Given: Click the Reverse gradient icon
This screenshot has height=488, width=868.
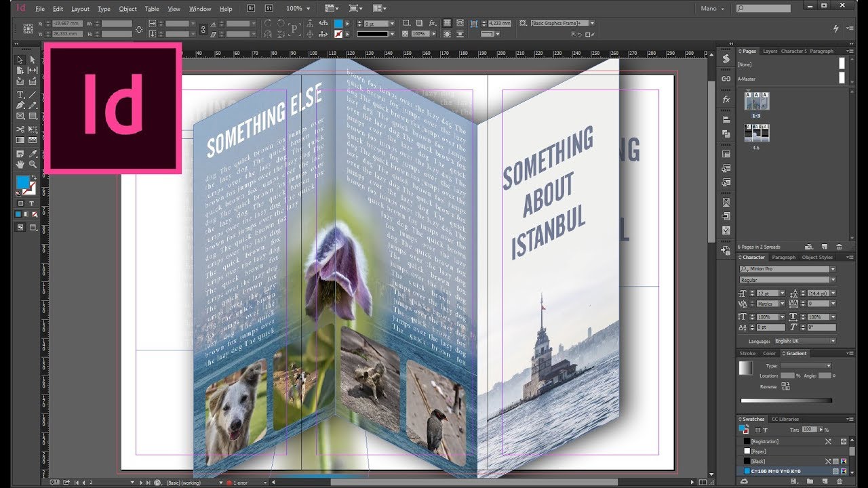Looking at the screenshot, I should (786, 386).
